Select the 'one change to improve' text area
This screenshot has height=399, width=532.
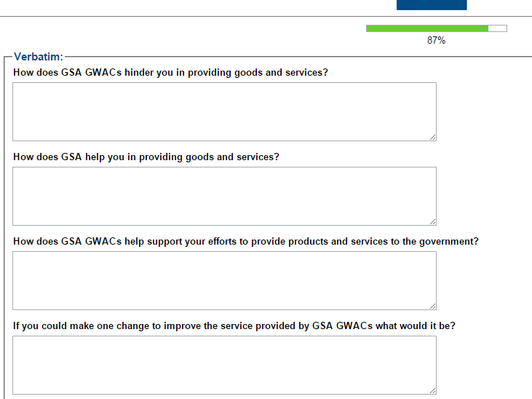tap(224, 365)
